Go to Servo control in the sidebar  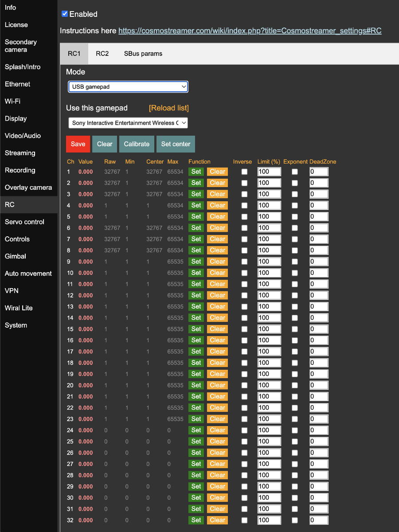coord(24,222)
